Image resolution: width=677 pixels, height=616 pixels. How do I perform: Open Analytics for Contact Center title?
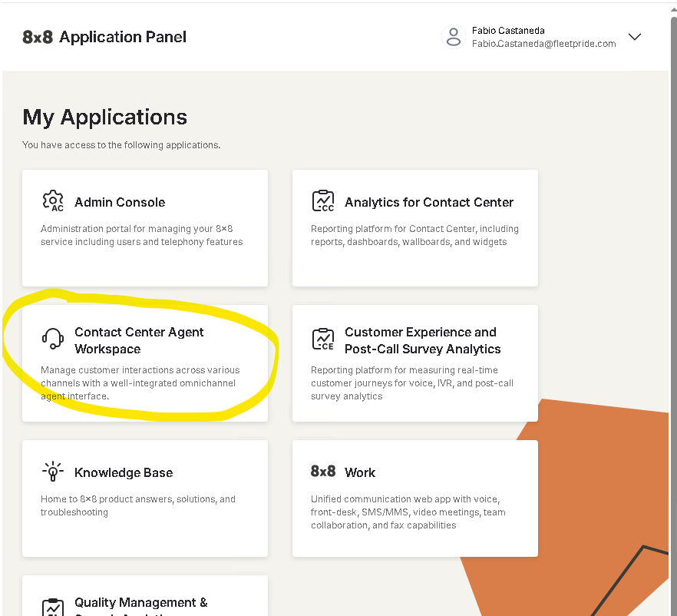[x=429, y=202]
